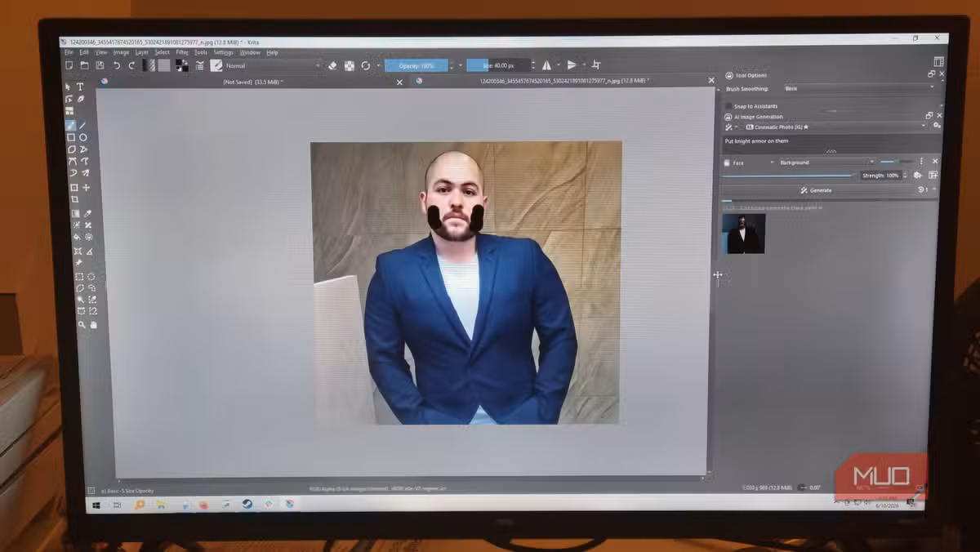Select the Elliptical Selection tool
980x552 pixels.
91,277
